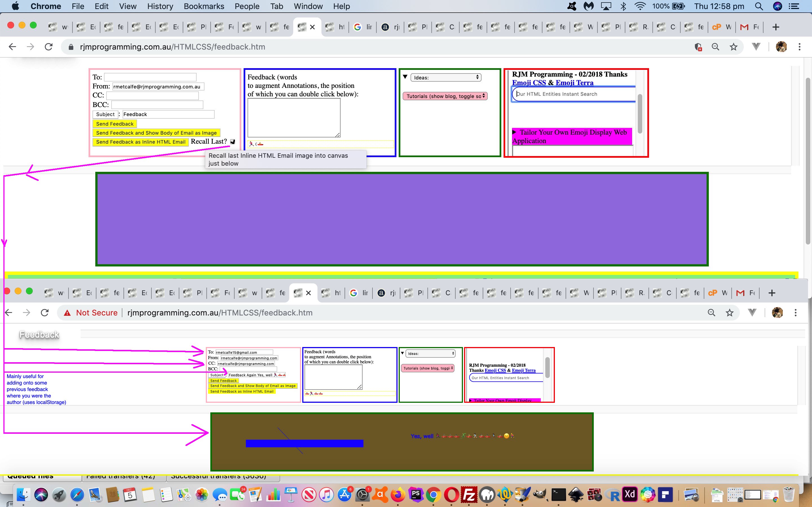The width and height of the screenshot is (812, 507).
Task: Open the Ideas: dropdown
Action: pos(445,77)
